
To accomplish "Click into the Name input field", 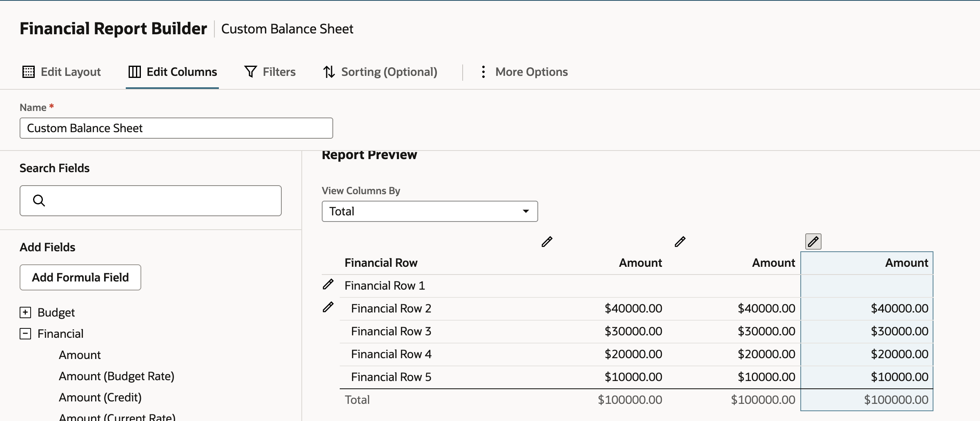I will [176, 128].
